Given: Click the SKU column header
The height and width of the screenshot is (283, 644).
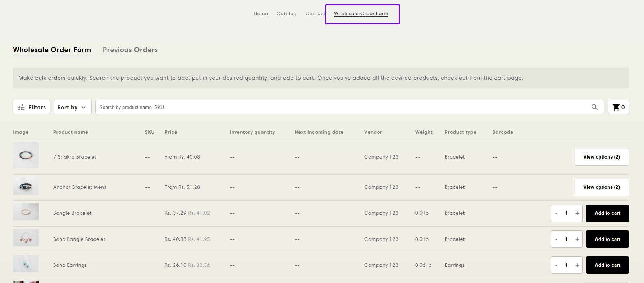Looking at the screenshot, I should [150, 132].
